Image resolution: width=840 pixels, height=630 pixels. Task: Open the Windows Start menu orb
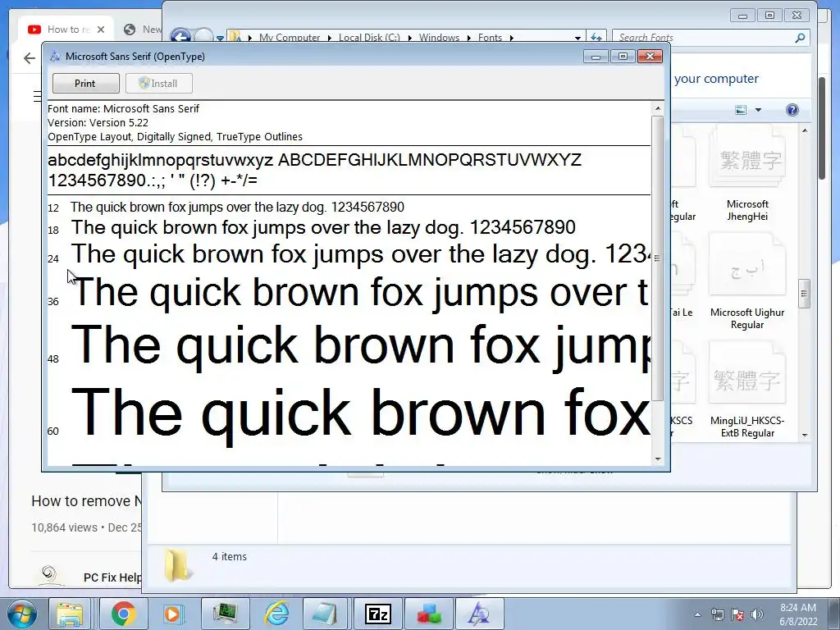21,614
